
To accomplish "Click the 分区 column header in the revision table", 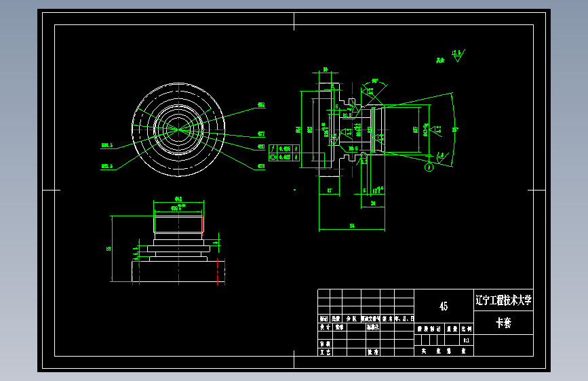I will click(x=351, y=319).
